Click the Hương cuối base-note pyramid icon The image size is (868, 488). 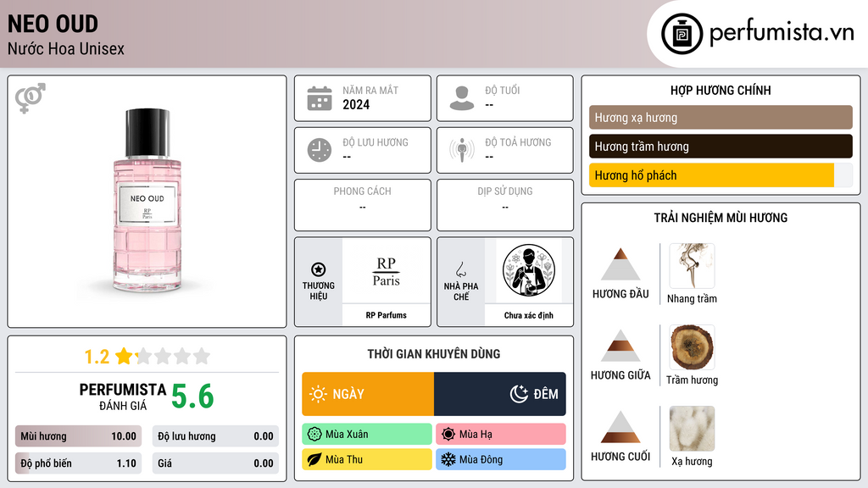click(x=620, y=427)
